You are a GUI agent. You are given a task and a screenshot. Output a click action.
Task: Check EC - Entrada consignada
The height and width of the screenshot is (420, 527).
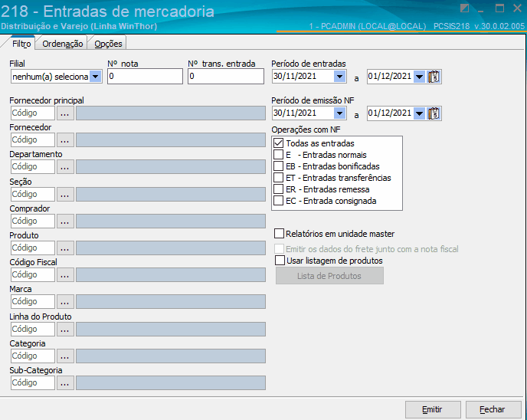278,201
